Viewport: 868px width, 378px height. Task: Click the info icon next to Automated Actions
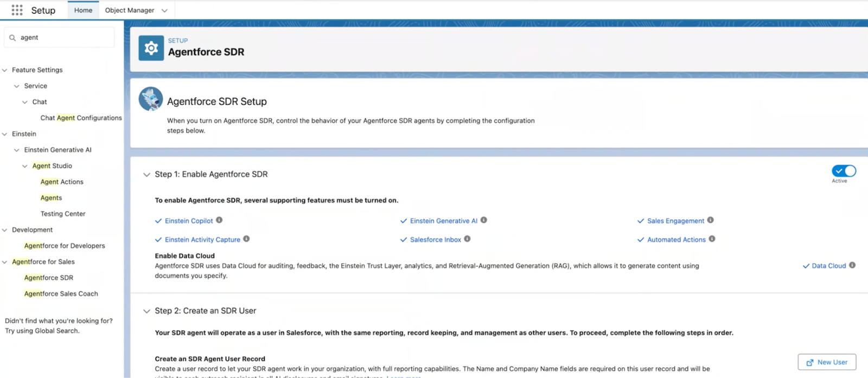point(712,239)
